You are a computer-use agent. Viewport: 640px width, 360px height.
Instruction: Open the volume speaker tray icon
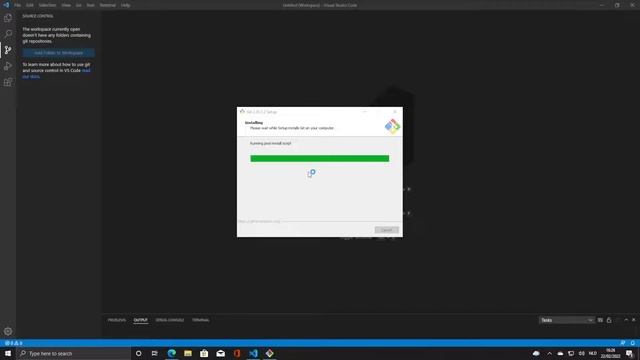581,353
